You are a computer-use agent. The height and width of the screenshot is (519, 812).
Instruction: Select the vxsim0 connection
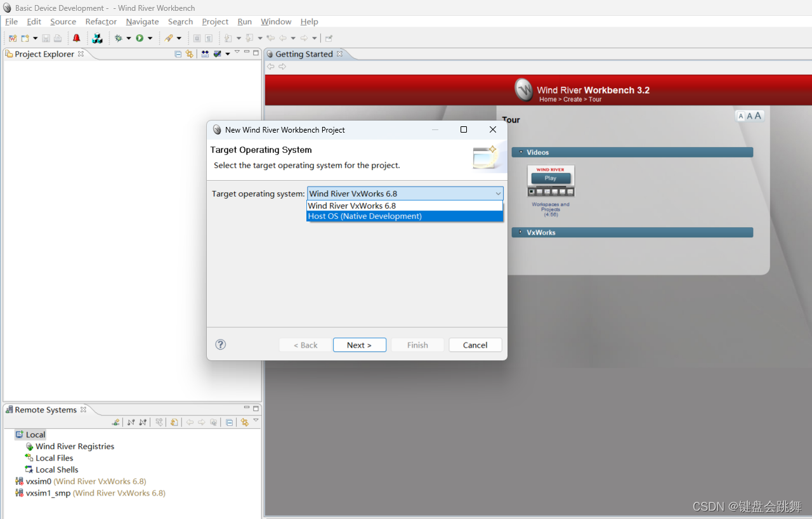pos(81,482)
